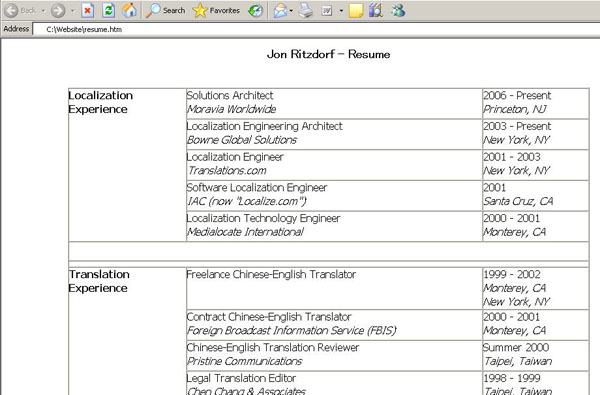The height and width of the screenshot is (395, 600).
Task: Click 'Legal Translation Editor' job title
Action: pos(241,378)
